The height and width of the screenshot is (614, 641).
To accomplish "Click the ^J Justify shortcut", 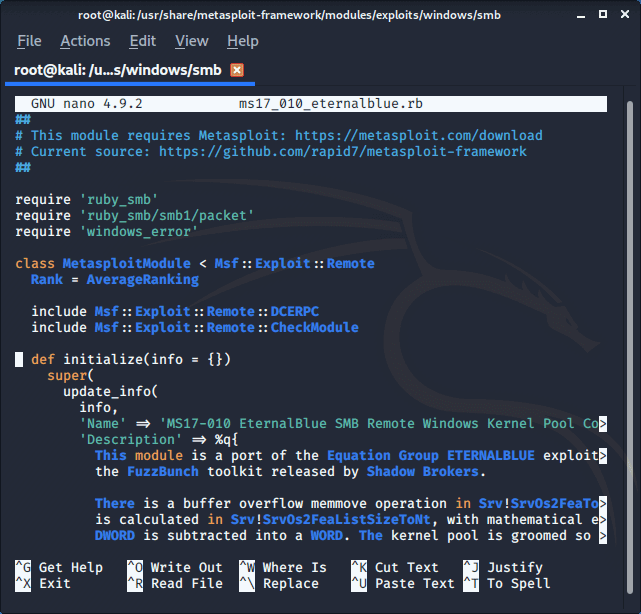I will click(503, 567).
